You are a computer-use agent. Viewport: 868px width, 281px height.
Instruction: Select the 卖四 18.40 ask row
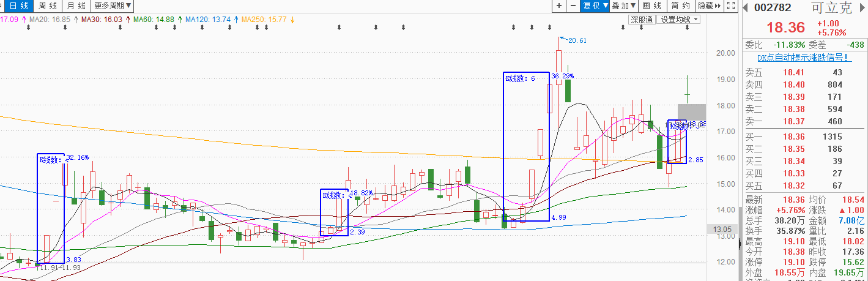803,84
